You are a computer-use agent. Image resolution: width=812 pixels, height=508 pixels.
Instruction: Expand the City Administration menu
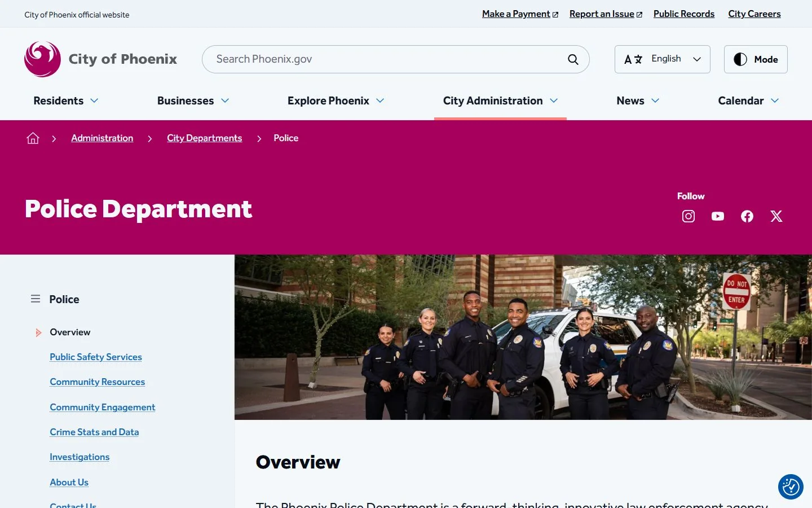pyautogui.click(x=500, y=100)
